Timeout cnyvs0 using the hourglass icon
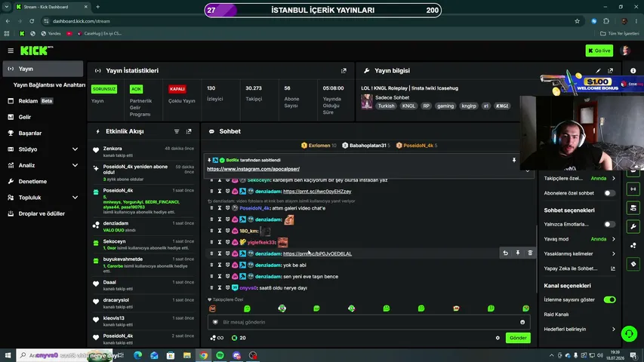Image resolution: width=644 pixels, height=362 pixels. coord(219,287)
